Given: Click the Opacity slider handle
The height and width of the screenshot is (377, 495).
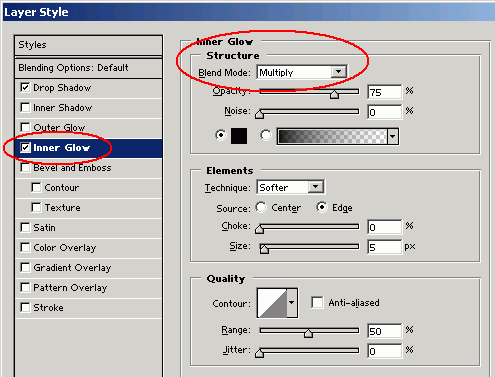Looking at the screenshot, I should coord(334,94).
